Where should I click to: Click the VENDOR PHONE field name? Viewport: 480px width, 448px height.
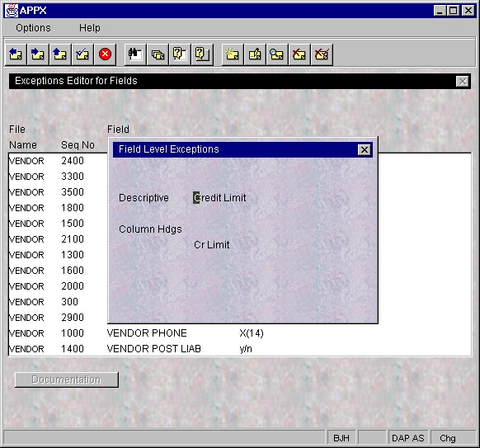[147, 333]
